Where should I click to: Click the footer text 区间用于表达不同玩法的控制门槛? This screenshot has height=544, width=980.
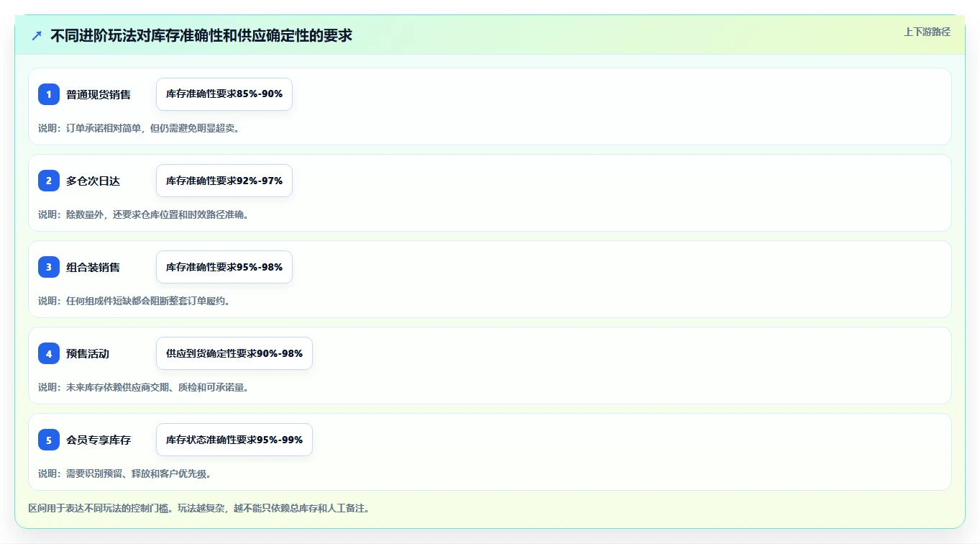tap(101, 508)
